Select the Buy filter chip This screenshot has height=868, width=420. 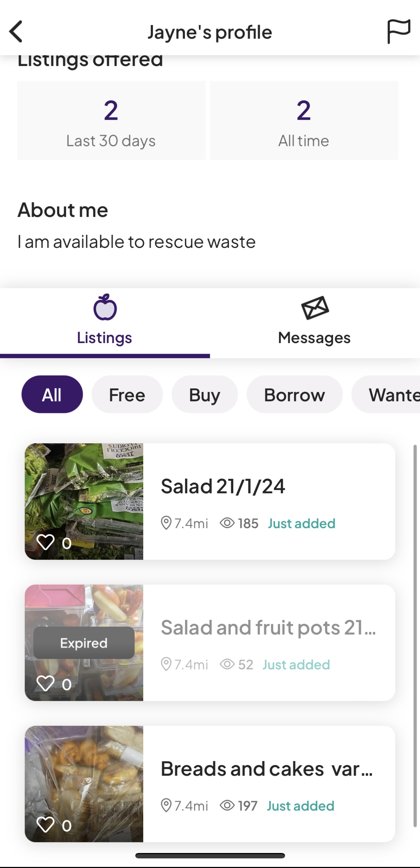204,394
